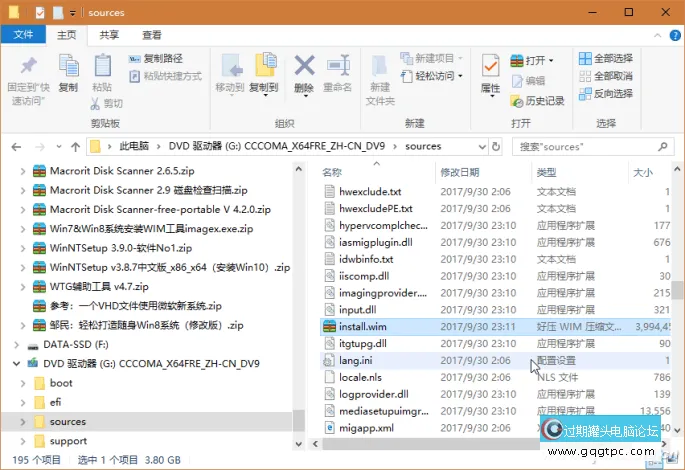This screenshot has height=470, width=685.
Task: Open the 轻松访问 dropdown
Action: point(460,76)
